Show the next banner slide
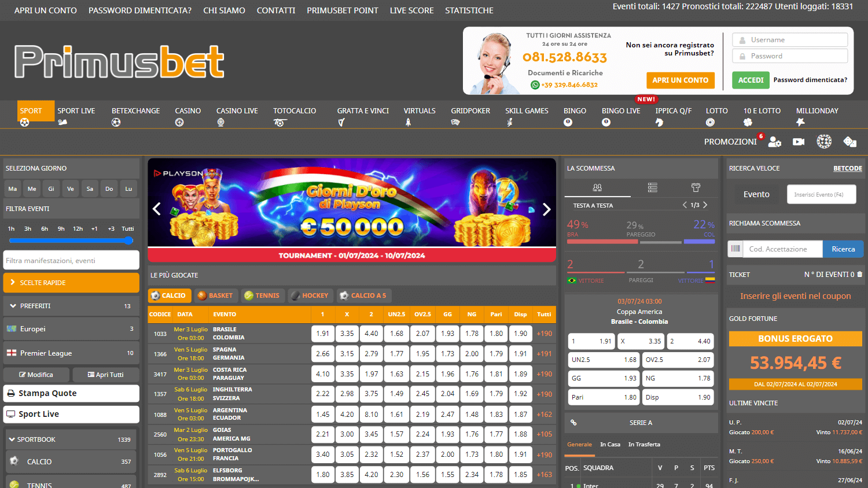This screenshot has width=868, height=488. click(x=546, y=209)
